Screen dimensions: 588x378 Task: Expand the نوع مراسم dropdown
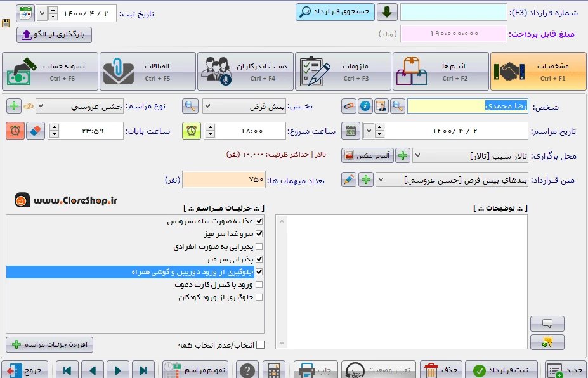click(x=41, y=107)
